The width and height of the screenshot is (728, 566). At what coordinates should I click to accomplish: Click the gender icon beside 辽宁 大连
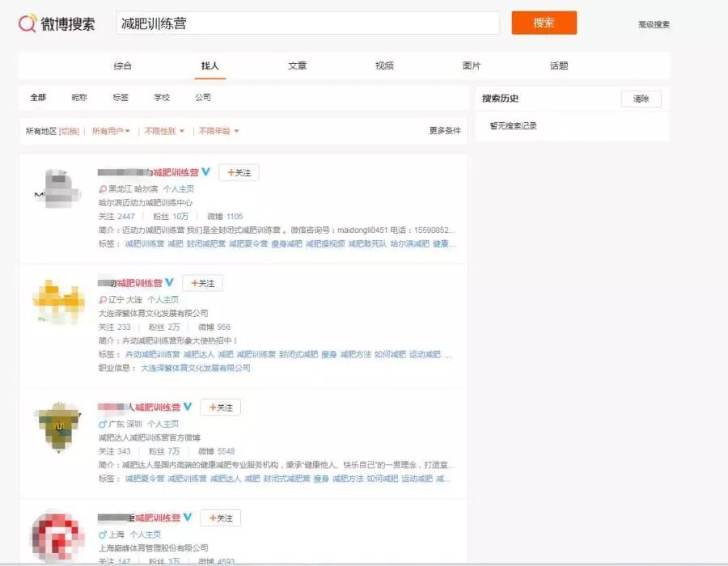pyautogui.click(x=103, y=299)
